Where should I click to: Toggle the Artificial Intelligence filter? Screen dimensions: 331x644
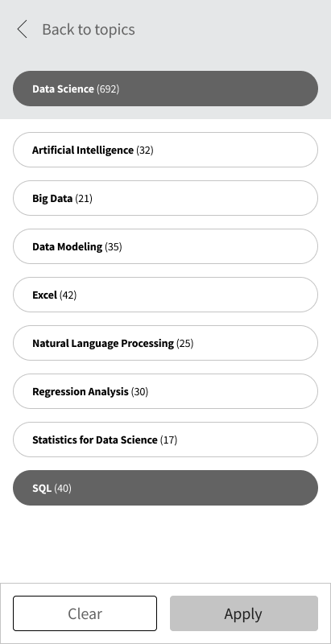(166, 150)
